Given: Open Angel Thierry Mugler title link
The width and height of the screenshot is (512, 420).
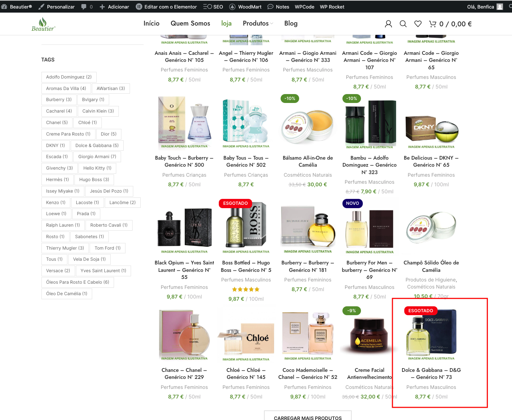Looking at the screenshot, I should tap(246, 57).
